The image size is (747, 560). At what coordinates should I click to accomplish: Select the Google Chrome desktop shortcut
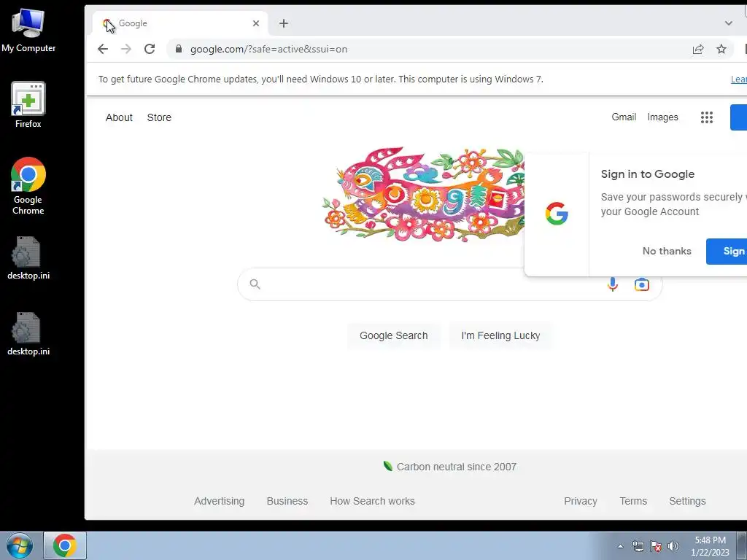click(x=28, y=186)
